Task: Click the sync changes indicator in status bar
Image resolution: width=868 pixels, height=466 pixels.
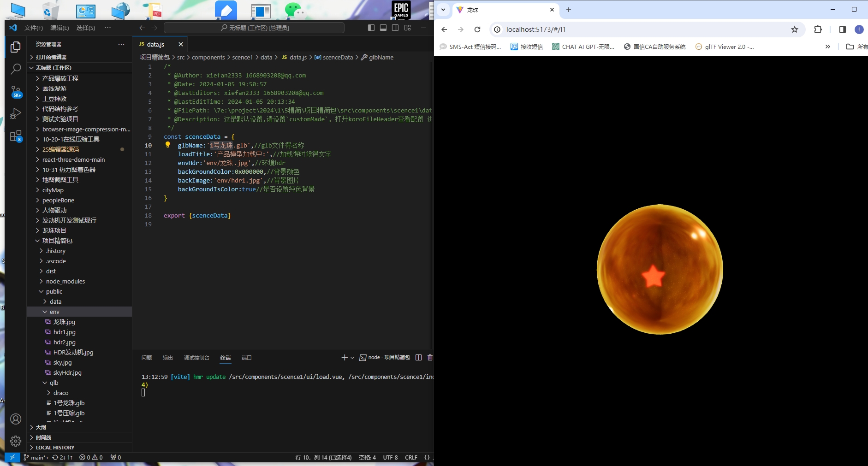Action: pos(62,457)
